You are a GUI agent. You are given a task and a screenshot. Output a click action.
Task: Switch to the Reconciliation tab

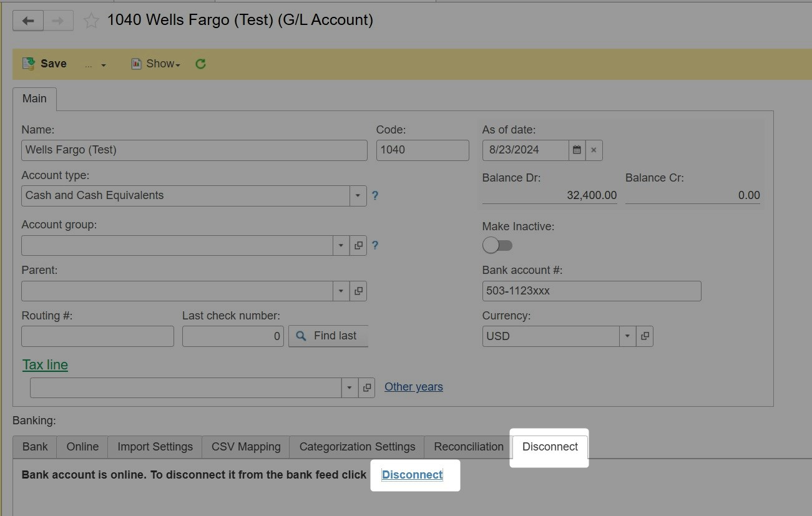click(469, 447)
